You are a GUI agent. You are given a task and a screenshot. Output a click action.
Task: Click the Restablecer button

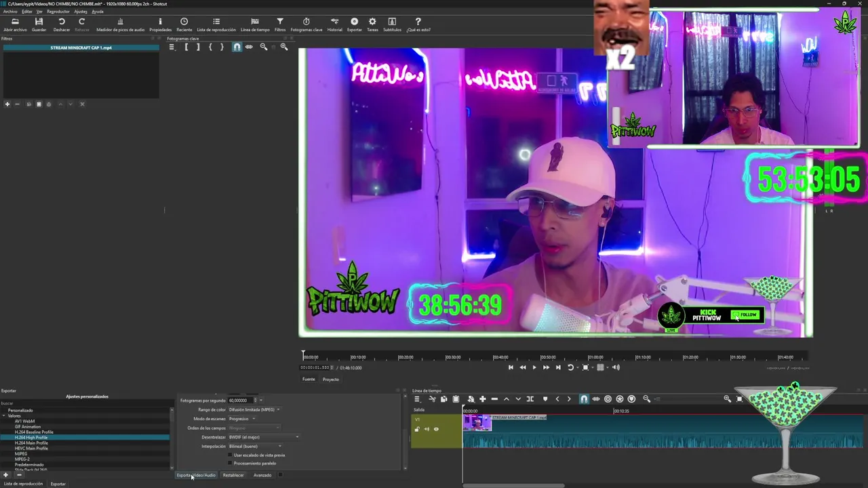coord(233,475)
